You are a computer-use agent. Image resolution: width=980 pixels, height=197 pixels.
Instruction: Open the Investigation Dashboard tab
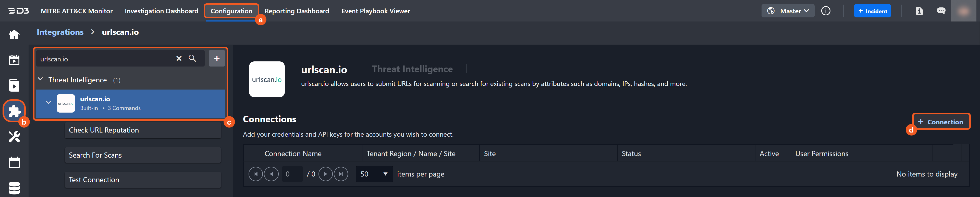(x=161, y=11)
